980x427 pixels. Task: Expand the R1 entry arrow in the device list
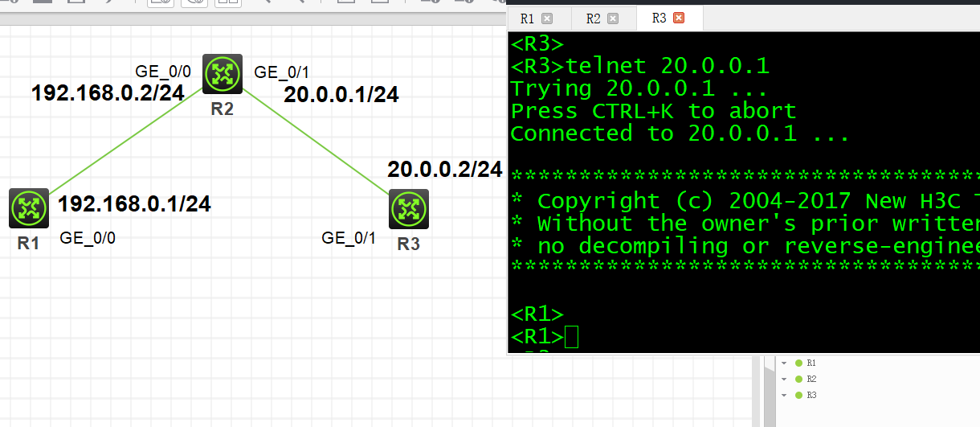784,363
